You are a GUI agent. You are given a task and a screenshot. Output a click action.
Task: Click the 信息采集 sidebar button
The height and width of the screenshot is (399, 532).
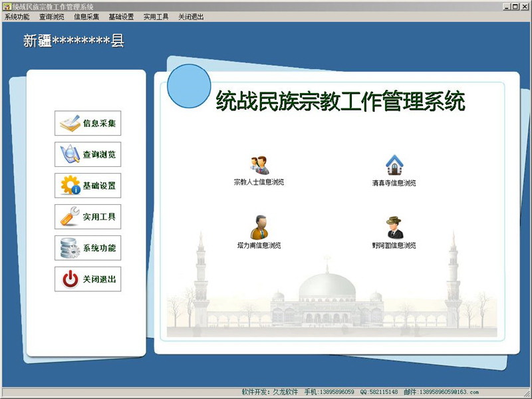point(88,123)
